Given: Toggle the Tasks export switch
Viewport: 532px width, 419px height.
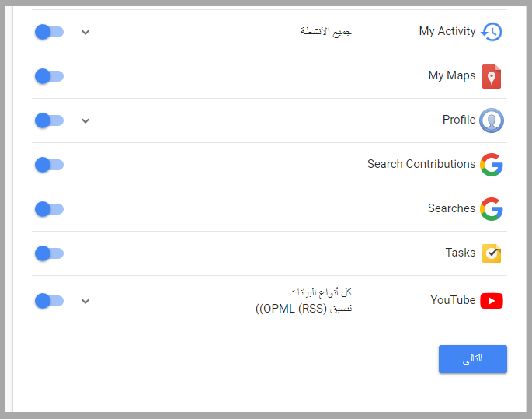Looking at the screenshot, I should point(49,253).
